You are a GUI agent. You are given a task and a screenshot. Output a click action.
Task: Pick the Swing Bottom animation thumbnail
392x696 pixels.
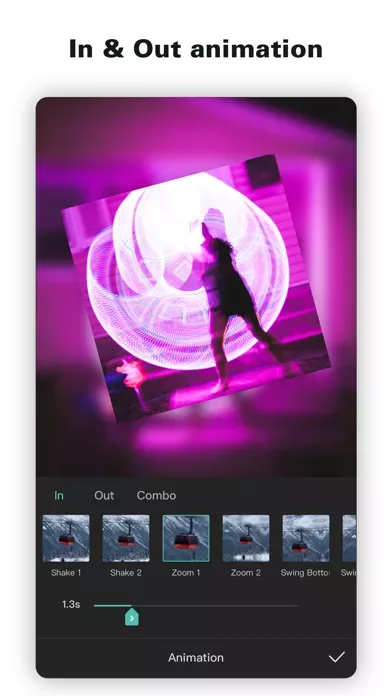tap(306, 538)
